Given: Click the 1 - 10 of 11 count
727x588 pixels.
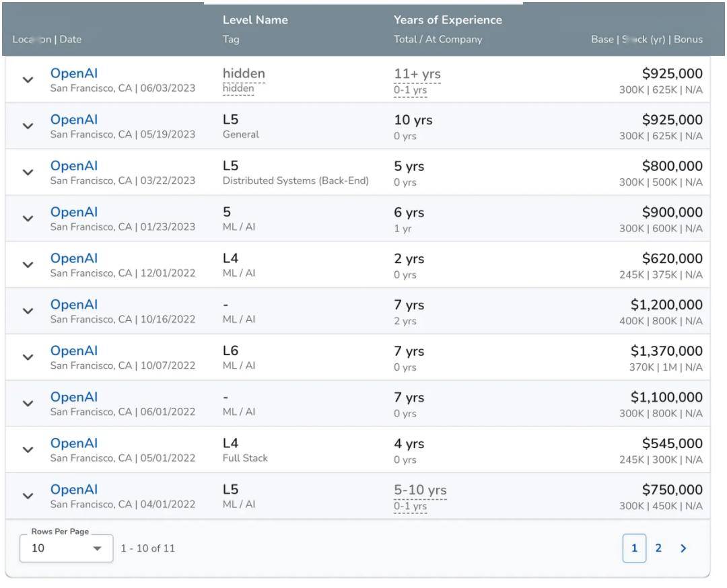Looking at the screenshot, I should [148, 548].
